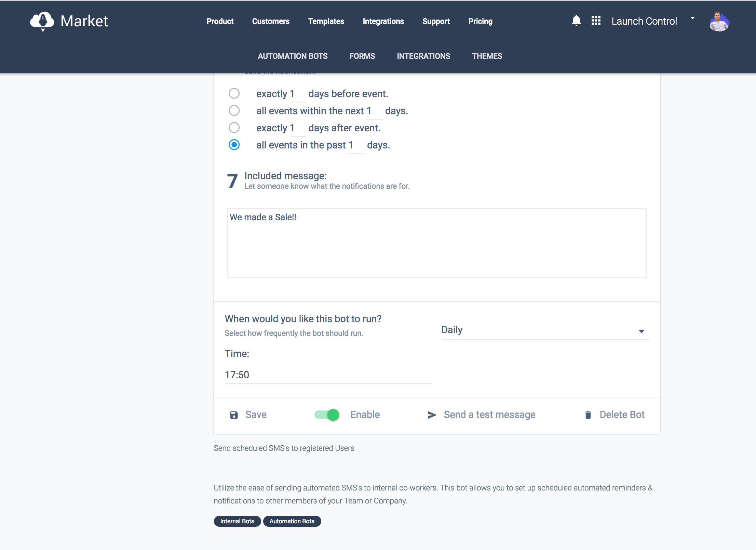The image size is (756, 550).
Task: Click the Internal Bots tag
Action: tap(237, 521)
